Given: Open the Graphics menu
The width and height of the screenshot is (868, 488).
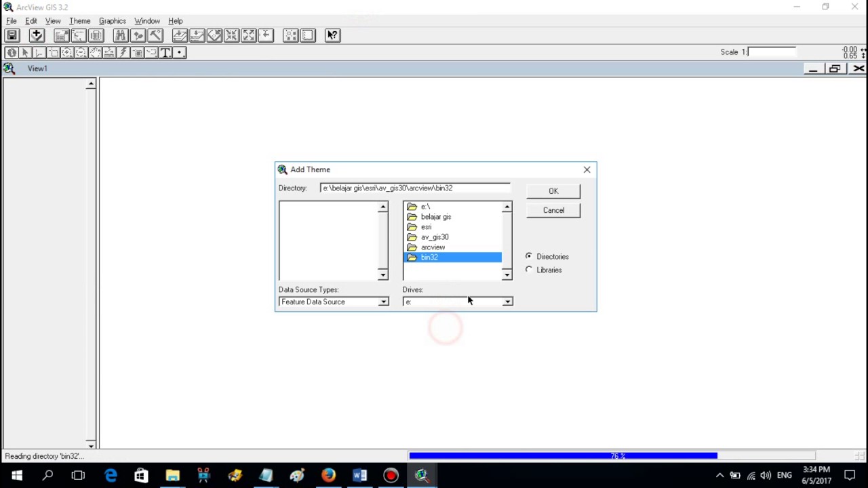Looking at the screenshot, I should tap(113, 21).
